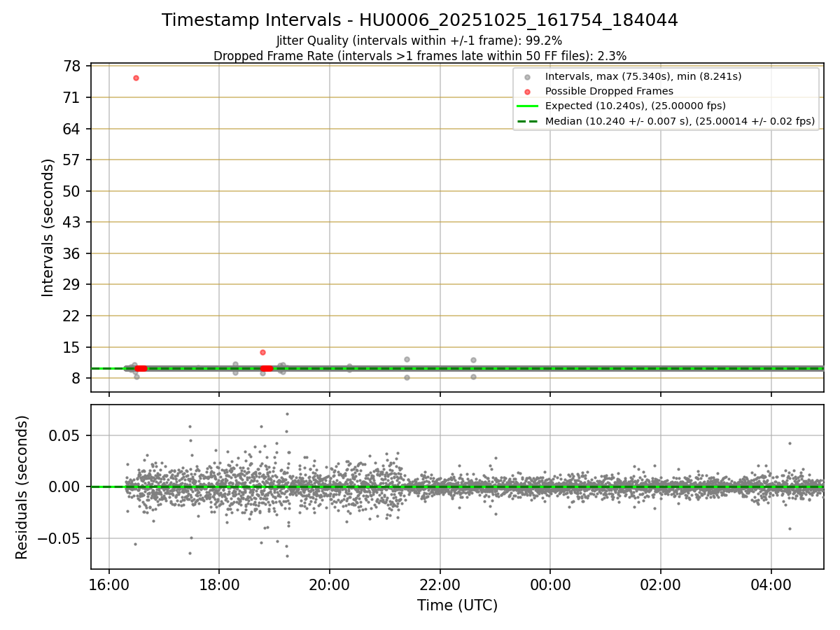Image resolution: width=840 pixels, height=630 pixels.
Task: Click the plot title 'Timestamp Intervals - HU0006_20251025_161754_184044'
Action: coord(419,20)
